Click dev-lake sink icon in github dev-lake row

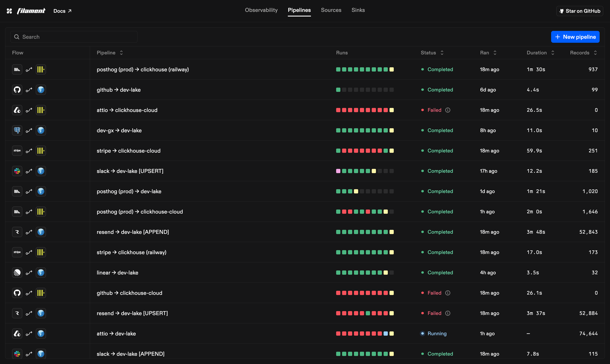point(41,90)
